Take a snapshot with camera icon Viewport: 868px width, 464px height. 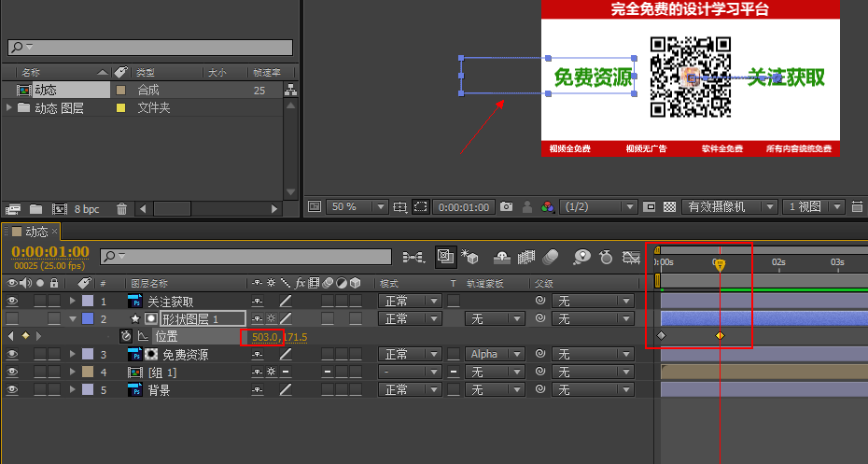coord(506,206)
